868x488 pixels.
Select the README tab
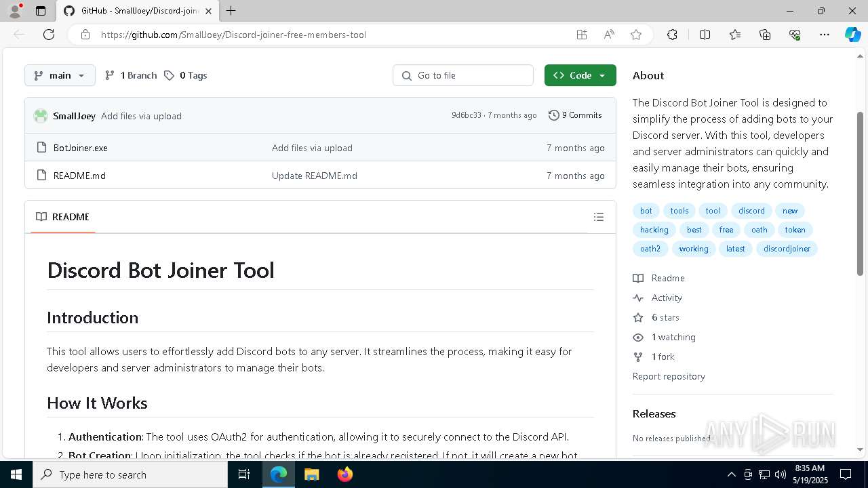click(62, 217)
